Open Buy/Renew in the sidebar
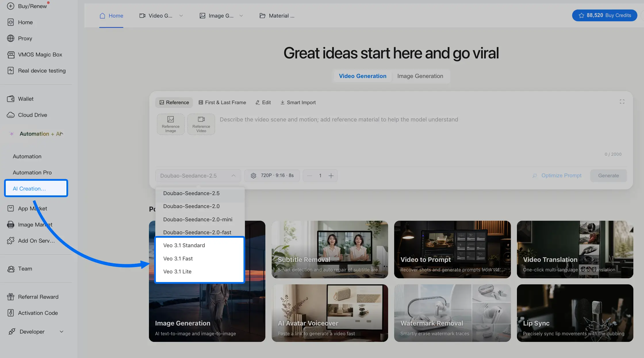The height and width of the screenshot is (358, 644). pos(27,6)
